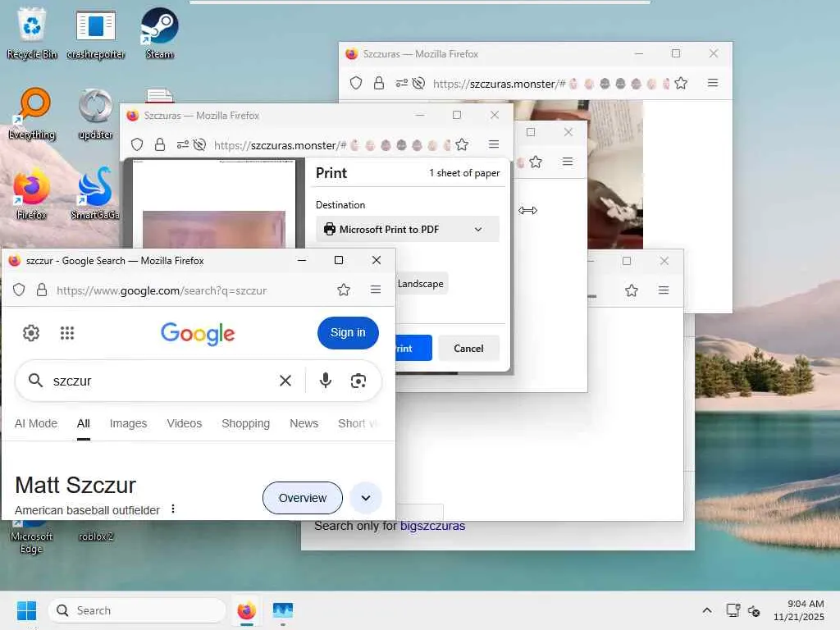Open the Microsoft Print to PDF destination dropdown
This screenshot has height=630, width=840.
click(408, 230)
